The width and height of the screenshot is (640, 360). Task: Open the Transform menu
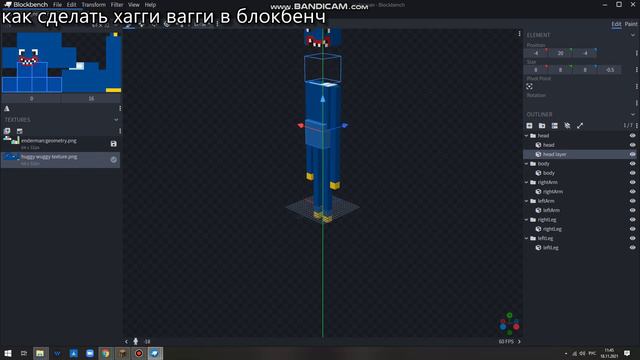[93, 4]
